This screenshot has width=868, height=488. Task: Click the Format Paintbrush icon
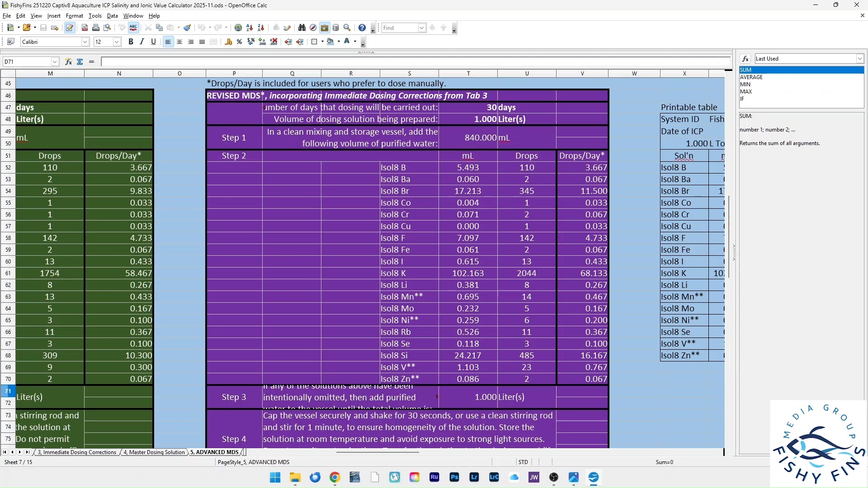pos(187,28)
